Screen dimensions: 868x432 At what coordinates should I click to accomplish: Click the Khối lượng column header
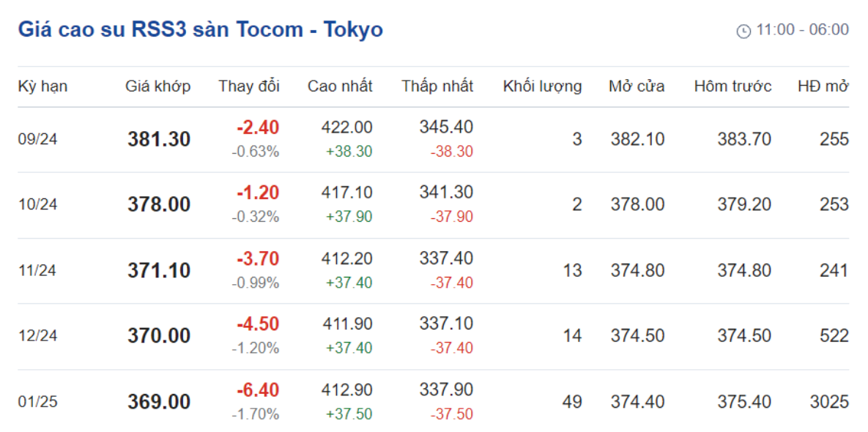543,86
